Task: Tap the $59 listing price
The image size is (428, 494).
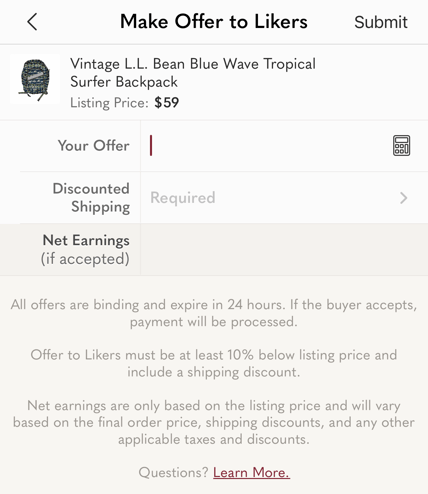Action: point(166,102)
